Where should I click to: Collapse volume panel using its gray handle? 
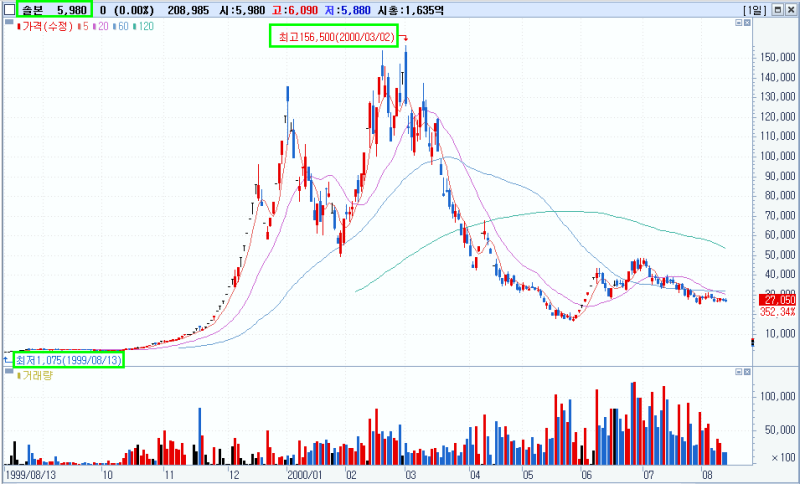(x=8, y=371)
